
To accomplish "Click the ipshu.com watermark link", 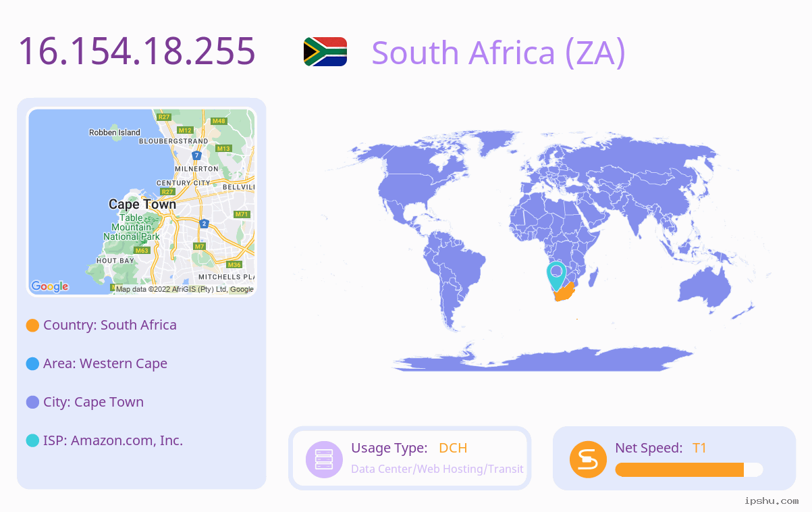I will pyautogui.click(x=772, y=501).
